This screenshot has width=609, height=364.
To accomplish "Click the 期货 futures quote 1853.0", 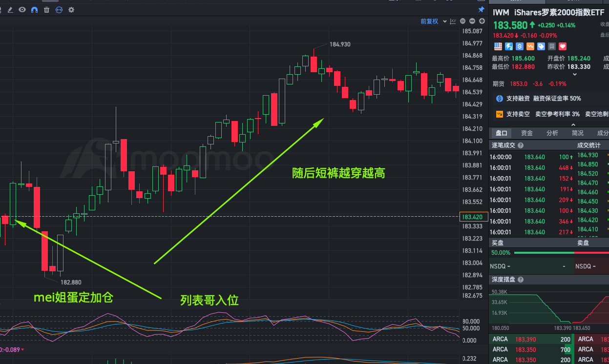I will click(x=519, y=83).
